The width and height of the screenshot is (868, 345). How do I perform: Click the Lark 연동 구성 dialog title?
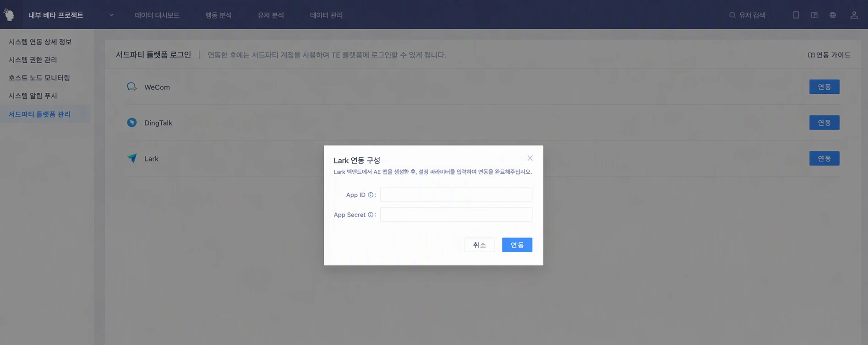coord(357,160)
